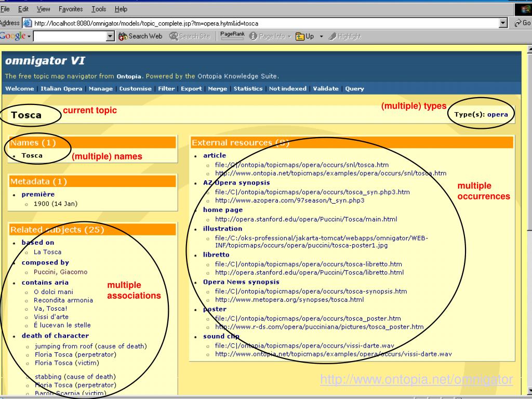Click the Customise link
Viewport: 532px width, 399px height.
(136, 88)
